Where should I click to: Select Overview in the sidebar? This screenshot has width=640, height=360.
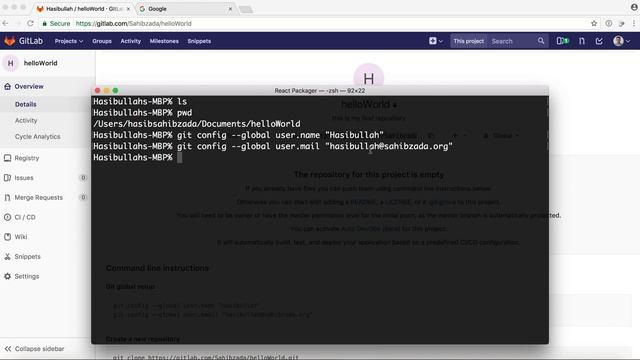tap(29, 87)
